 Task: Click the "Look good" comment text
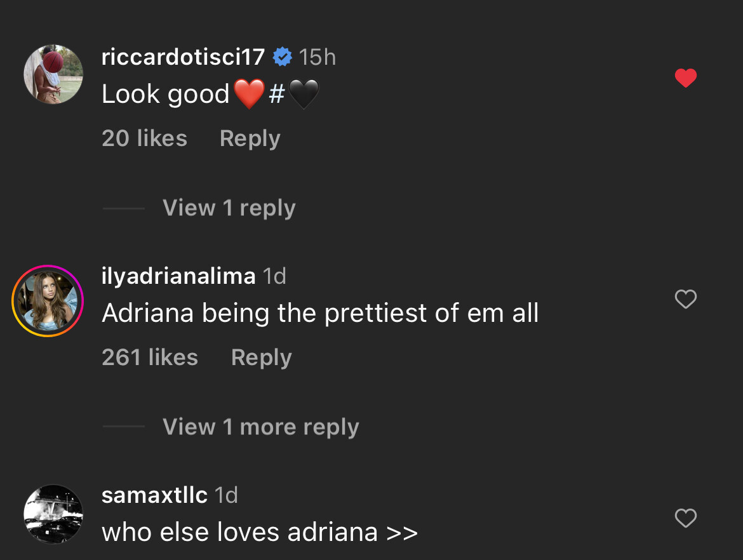(165, 95)
